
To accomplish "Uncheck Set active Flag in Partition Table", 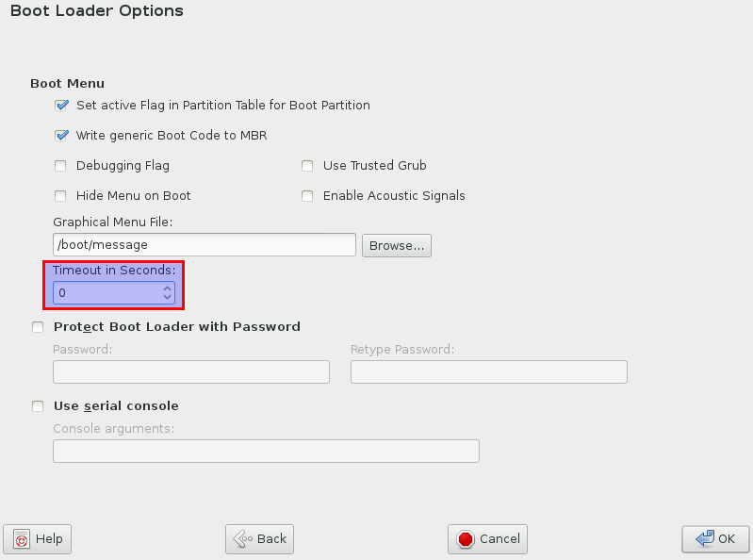I will [62, 106].
